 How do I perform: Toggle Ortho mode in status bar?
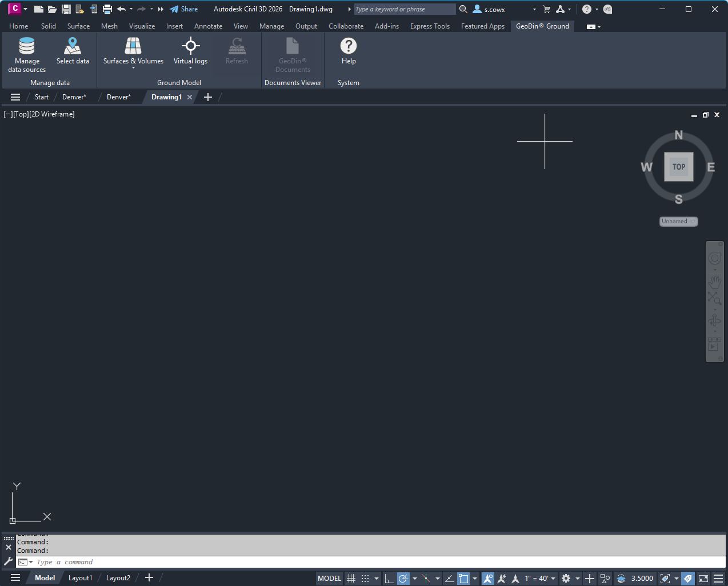[x=389, y=579]
